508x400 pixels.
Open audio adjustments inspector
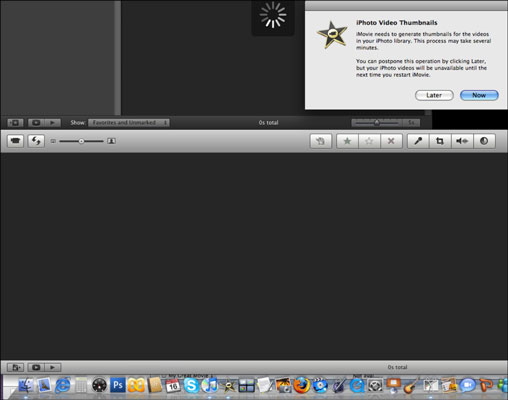pos(462,141)
